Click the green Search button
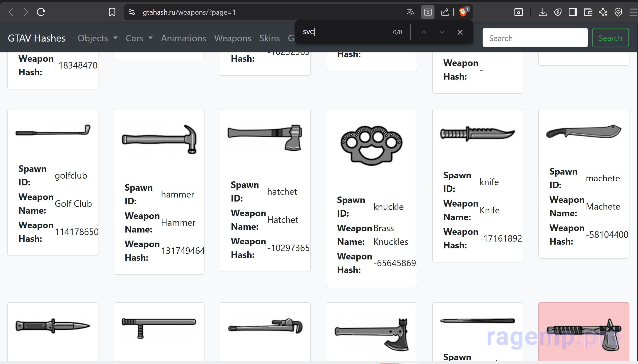638x364 pixels. tap(610, 38)
